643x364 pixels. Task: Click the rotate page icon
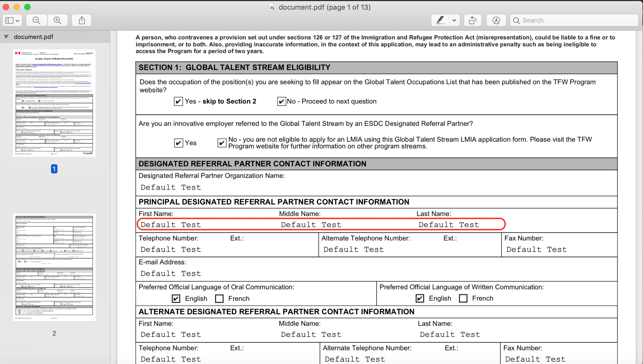472,20
